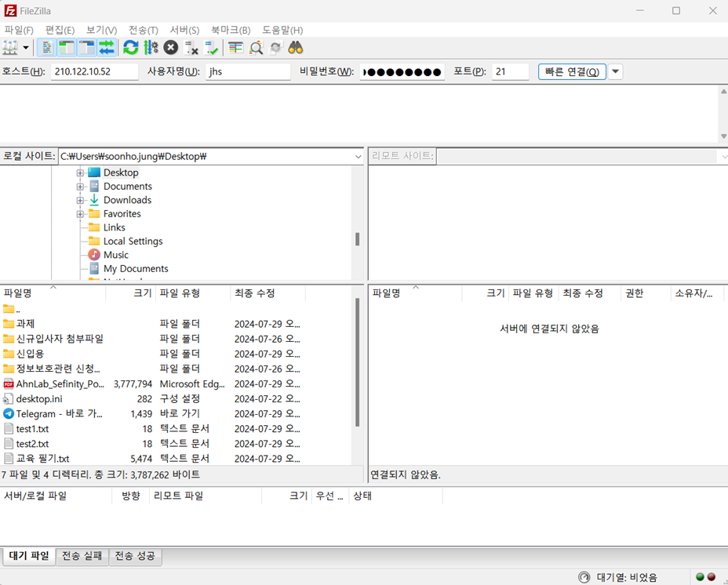Toggle transfer queue display
This screenshot has width=728, height=585.
(107, 48)
